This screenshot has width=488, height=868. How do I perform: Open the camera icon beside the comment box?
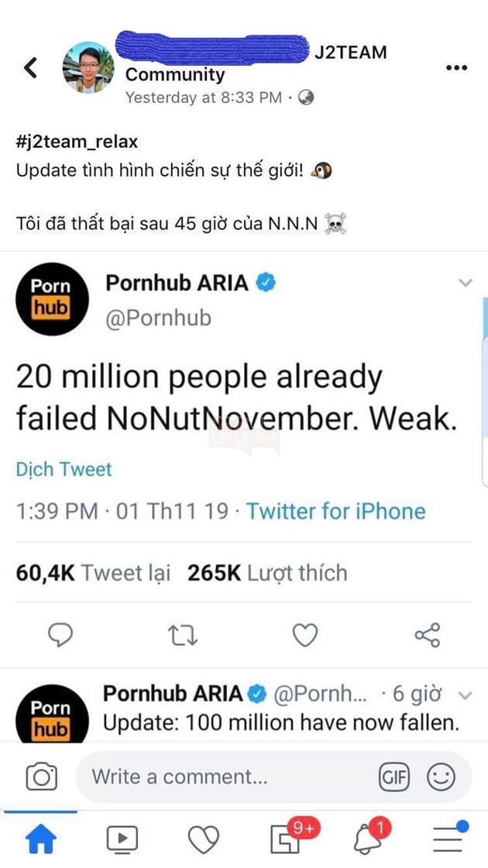click(41, 777)
